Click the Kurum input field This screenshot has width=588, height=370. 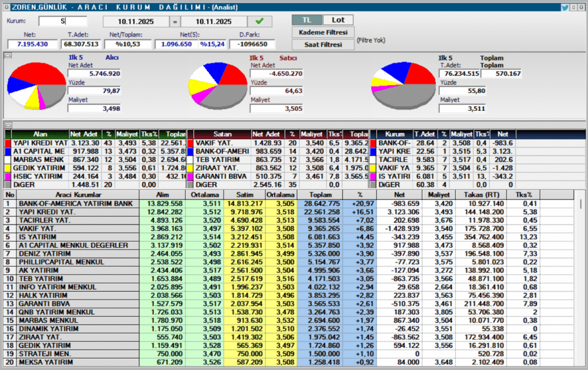click(x=62, y=21)
